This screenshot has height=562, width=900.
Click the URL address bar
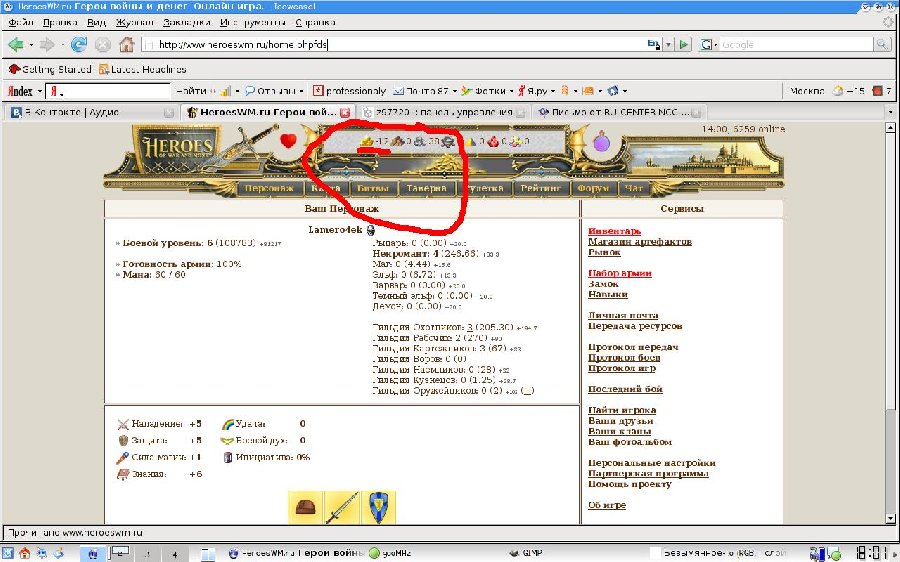tap(390, 45)
